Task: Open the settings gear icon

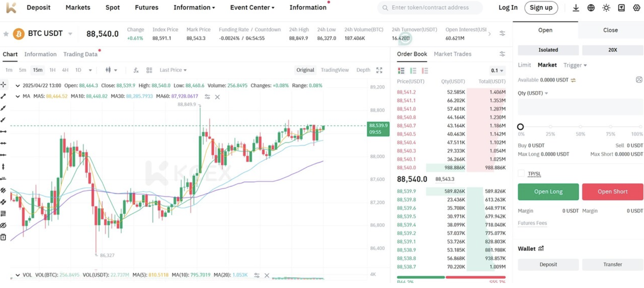Action: 636,8
